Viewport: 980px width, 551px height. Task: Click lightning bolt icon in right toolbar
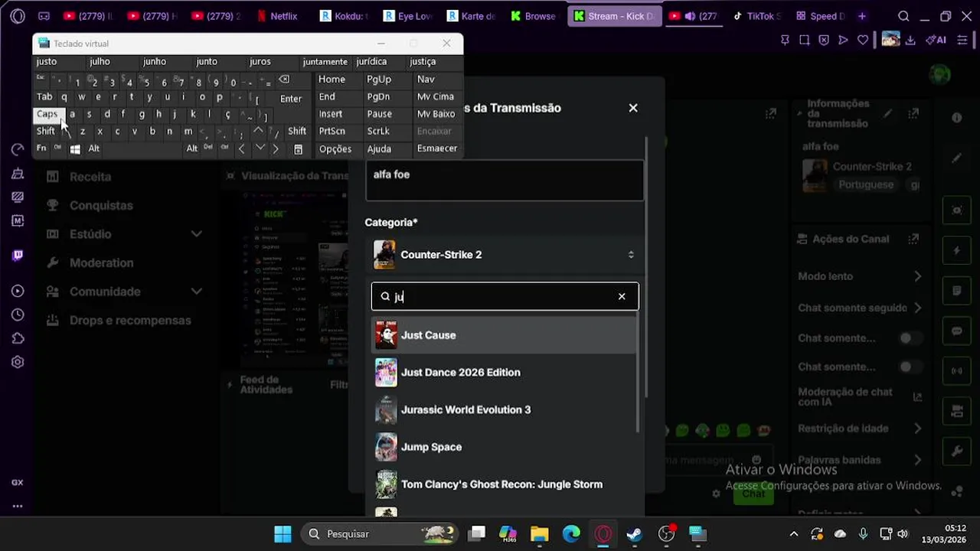coord(957,250)
